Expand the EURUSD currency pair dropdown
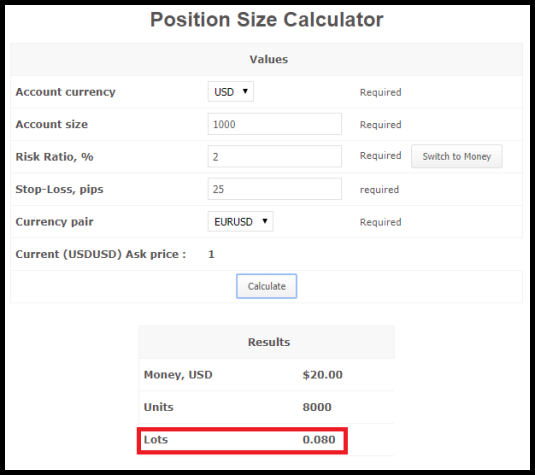The width and height of the screenshot is (535, 475). pos(241,222)
